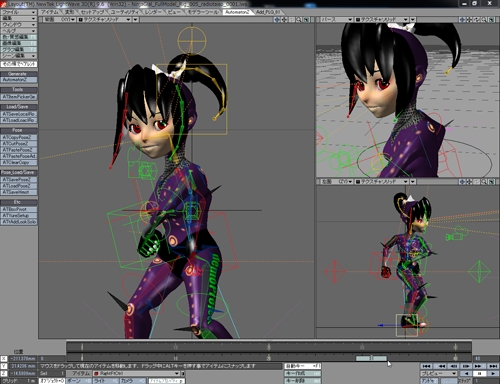This screenshot has width=500, height=384.
Task: Pause playback with the pause button
Action: tap(479, 373)
